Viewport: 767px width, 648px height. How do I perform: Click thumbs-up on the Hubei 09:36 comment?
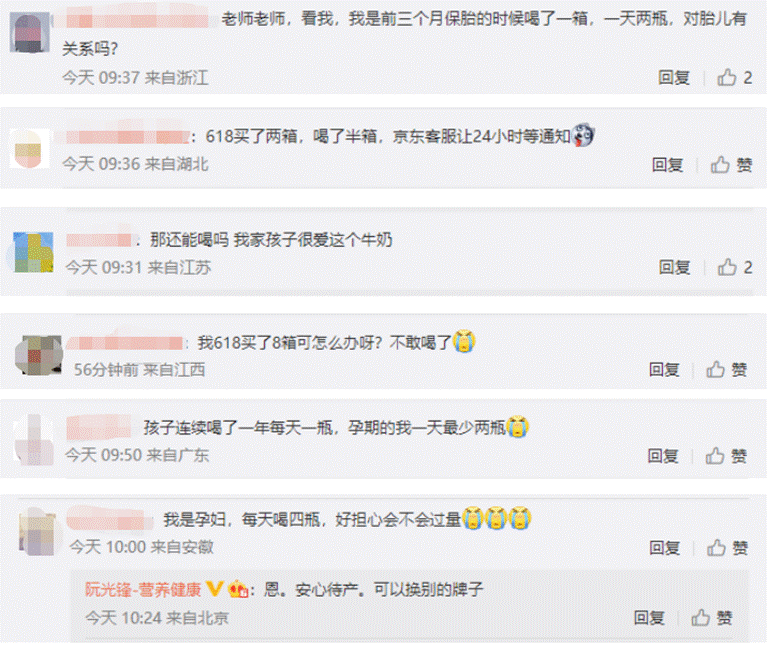coord(731,165)
